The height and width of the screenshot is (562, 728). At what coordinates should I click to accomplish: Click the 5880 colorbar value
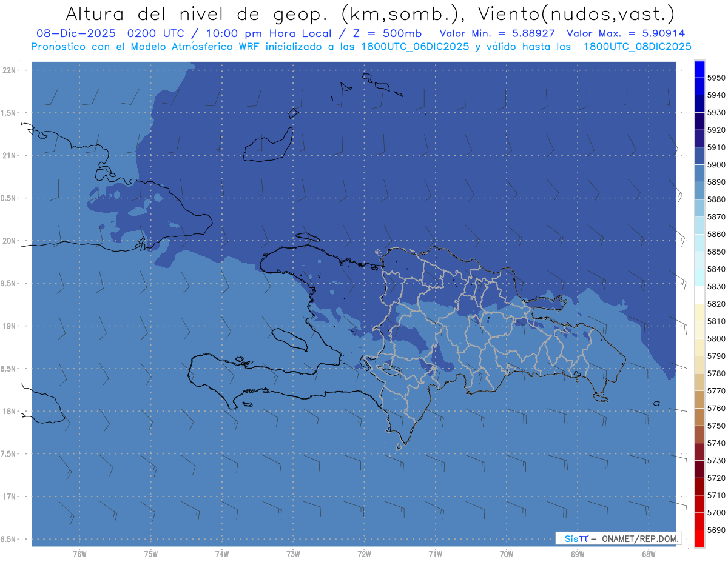click(x=716, y=199)
